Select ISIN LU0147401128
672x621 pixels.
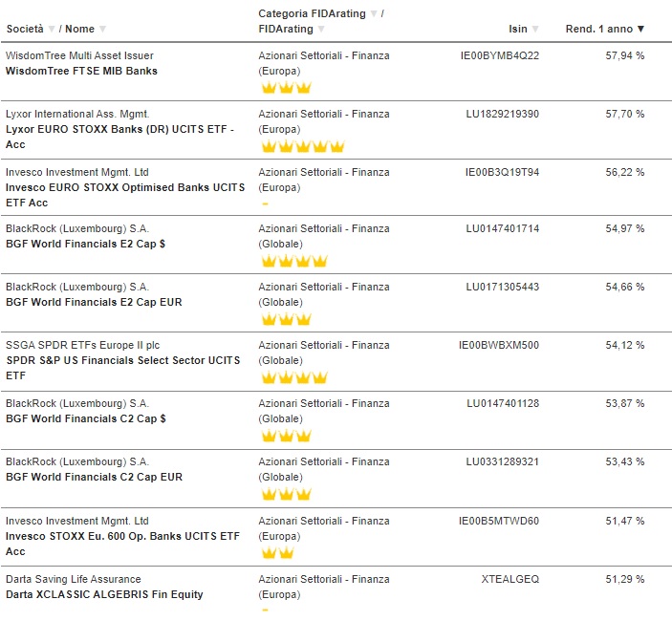(x=503, y=403)
